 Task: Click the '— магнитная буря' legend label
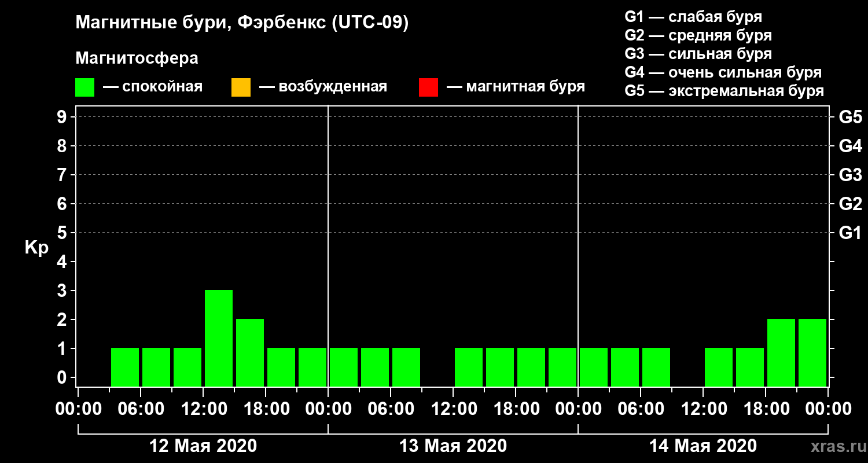click(x=516, y=87)
